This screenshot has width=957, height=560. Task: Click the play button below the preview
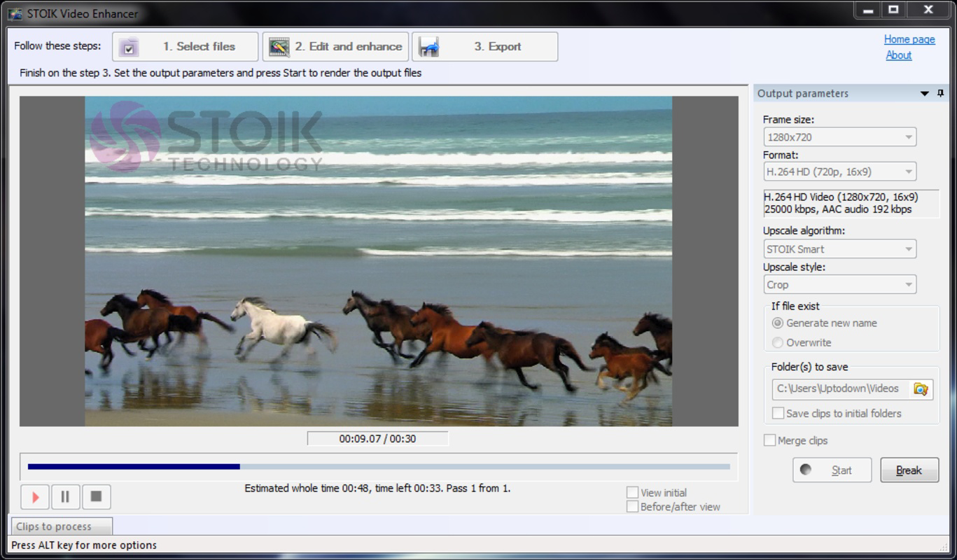point(35,497)
